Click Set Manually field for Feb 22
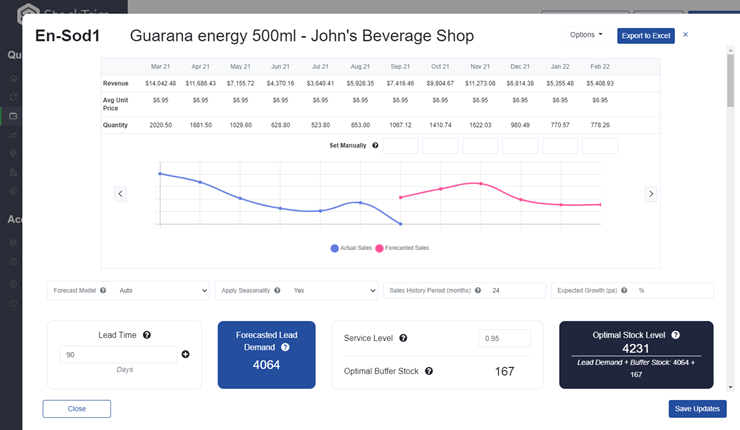Viewport: 740px width, 430px height. (600, 146)
